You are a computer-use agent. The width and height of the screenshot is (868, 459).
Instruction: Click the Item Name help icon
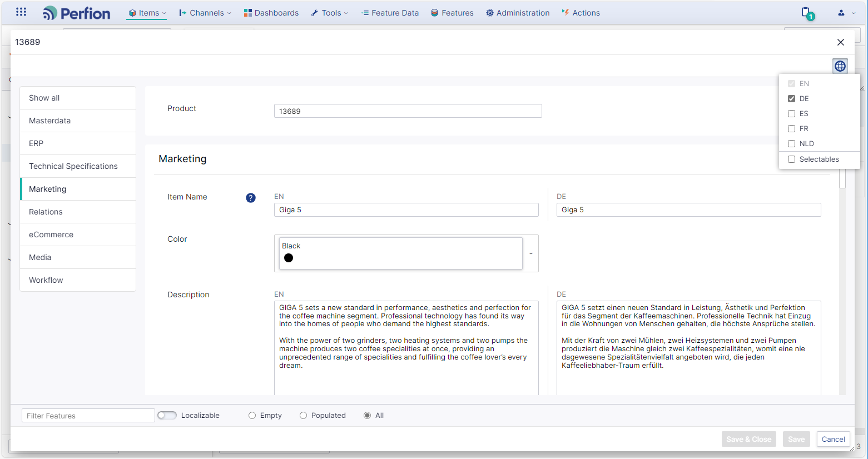[x=251, y=198]
